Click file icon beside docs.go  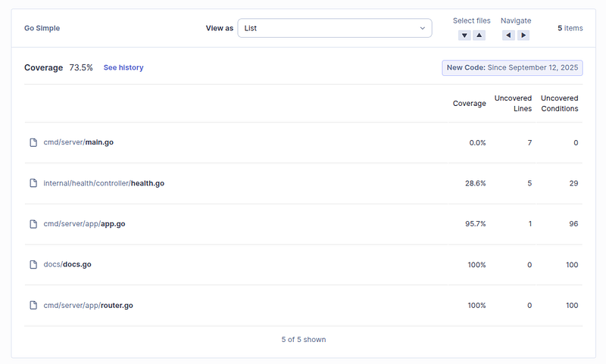33,264
